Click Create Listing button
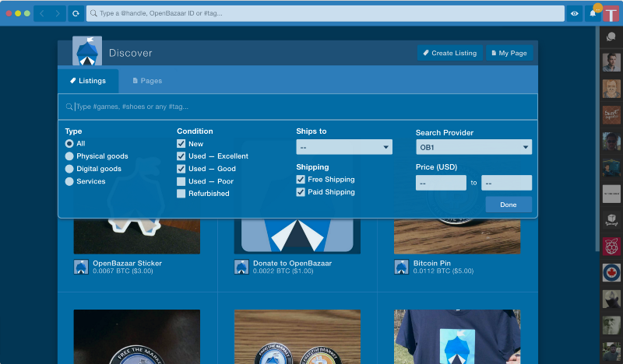This screenshot has width=623, height=364. click(x=450, y=53)
